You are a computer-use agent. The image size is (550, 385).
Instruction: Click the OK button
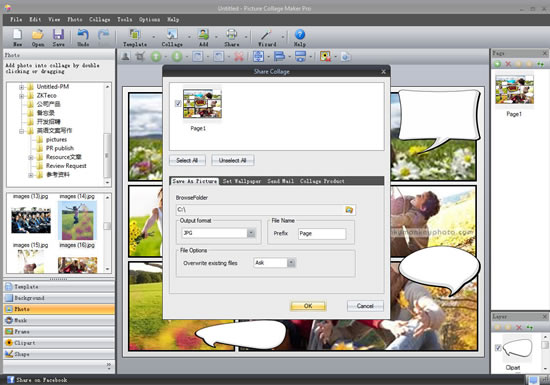[308, 306]
